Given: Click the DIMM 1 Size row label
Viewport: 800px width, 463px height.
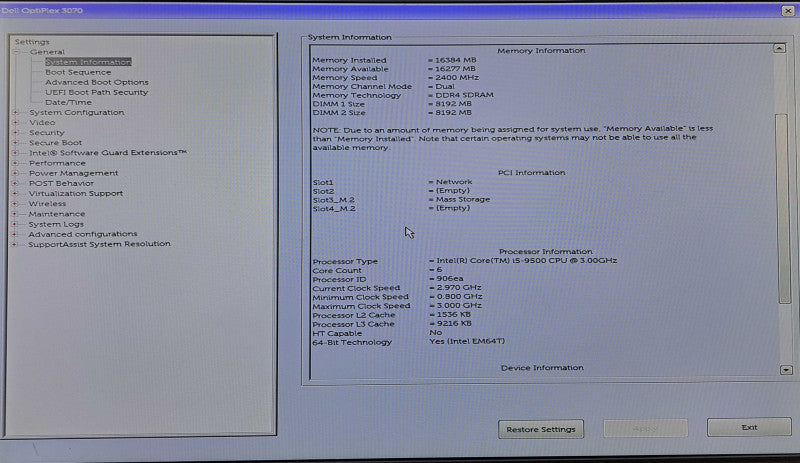Looking at the screenshot, I should click(x=338, y=104).
